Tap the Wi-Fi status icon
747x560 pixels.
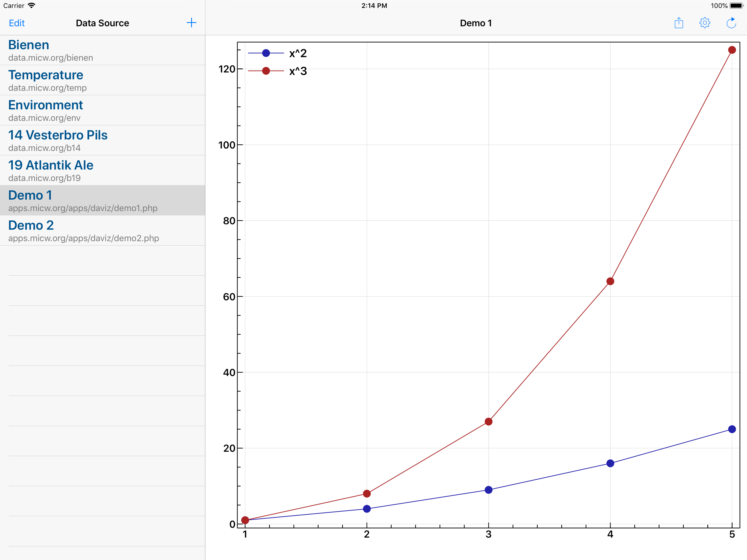32,6
